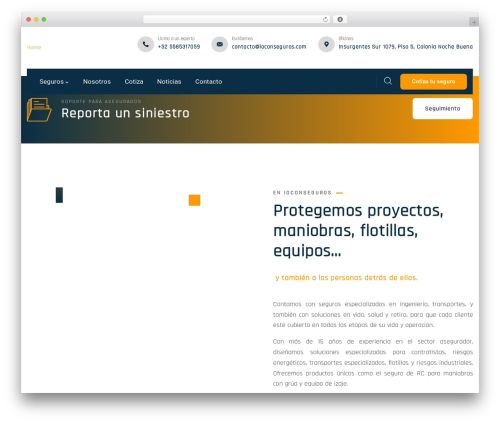This screenshot has width=500, height=423.
Task: Close the browser window with red button
Action: click(29, 19)
